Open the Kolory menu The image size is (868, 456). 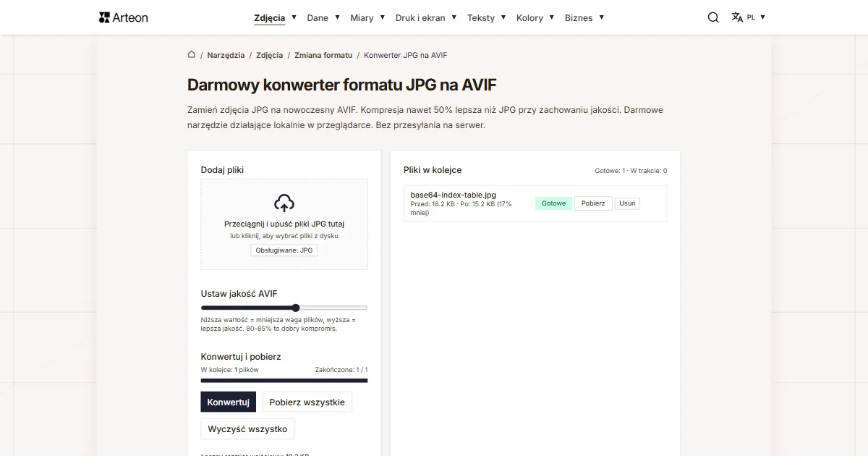pyautogui.click(x=529, y=17)
